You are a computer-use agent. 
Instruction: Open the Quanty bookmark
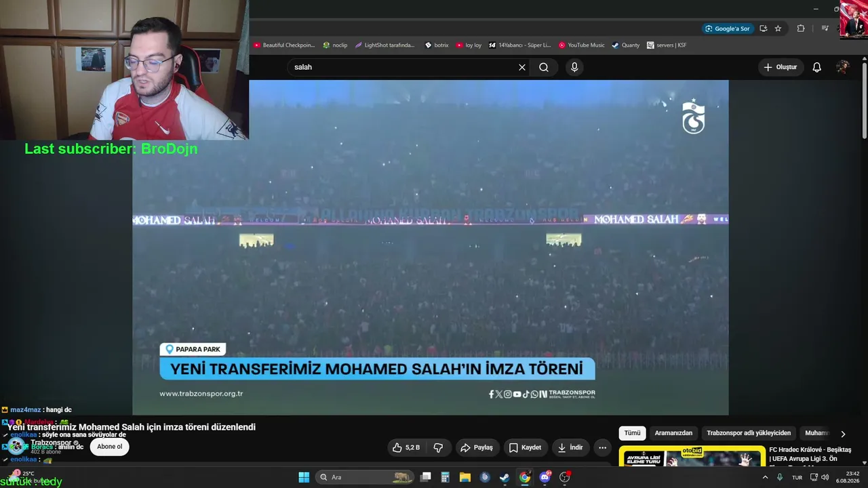(625, 45)
